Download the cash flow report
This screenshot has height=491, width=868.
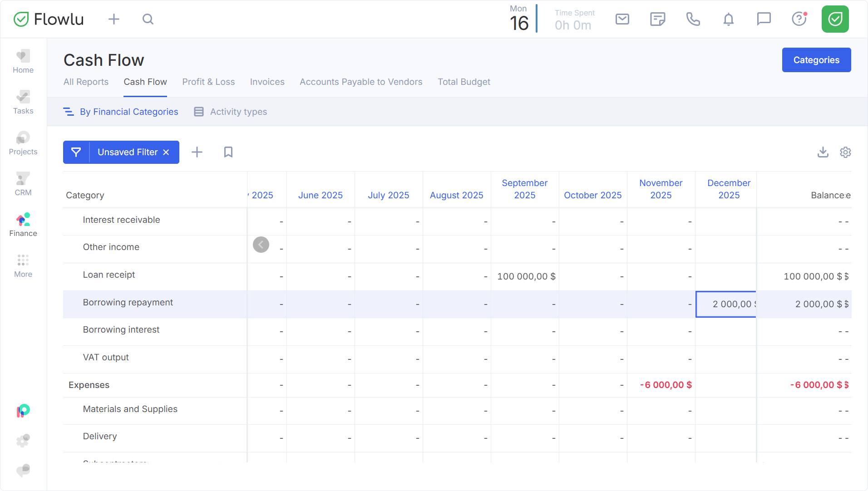click(823, 152)
